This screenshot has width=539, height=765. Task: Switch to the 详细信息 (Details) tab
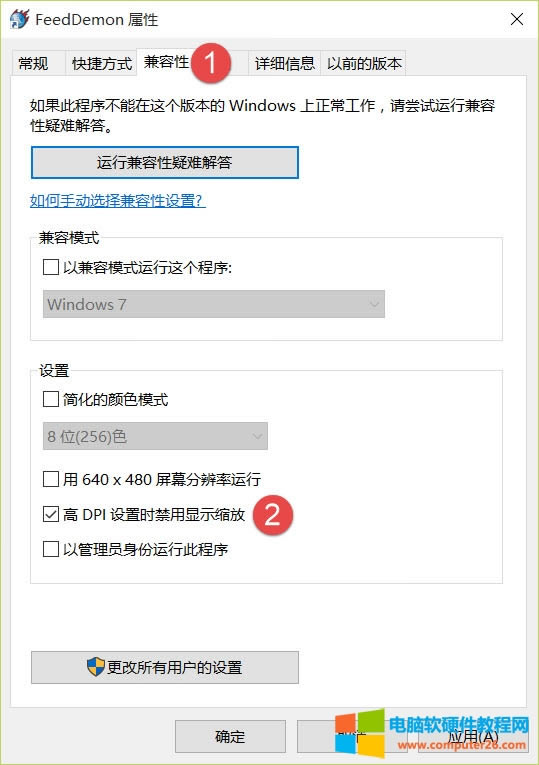click(x=284, y=63)
